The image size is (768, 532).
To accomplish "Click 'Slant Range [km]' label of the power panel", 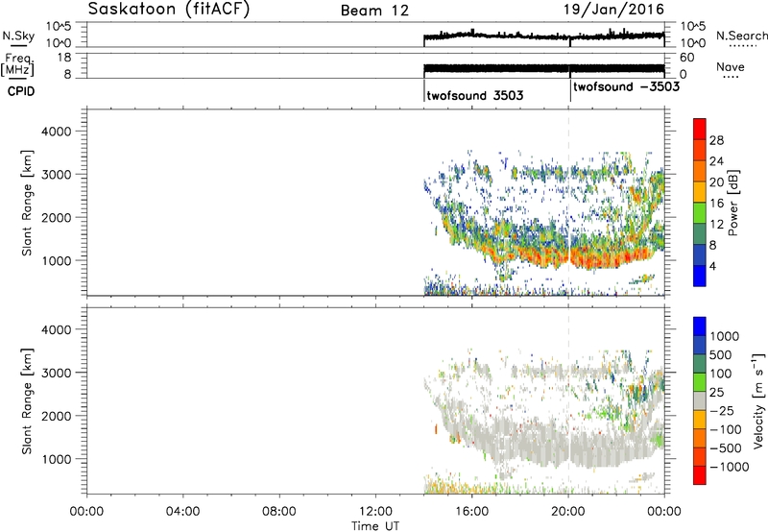I will pos(27,203).
